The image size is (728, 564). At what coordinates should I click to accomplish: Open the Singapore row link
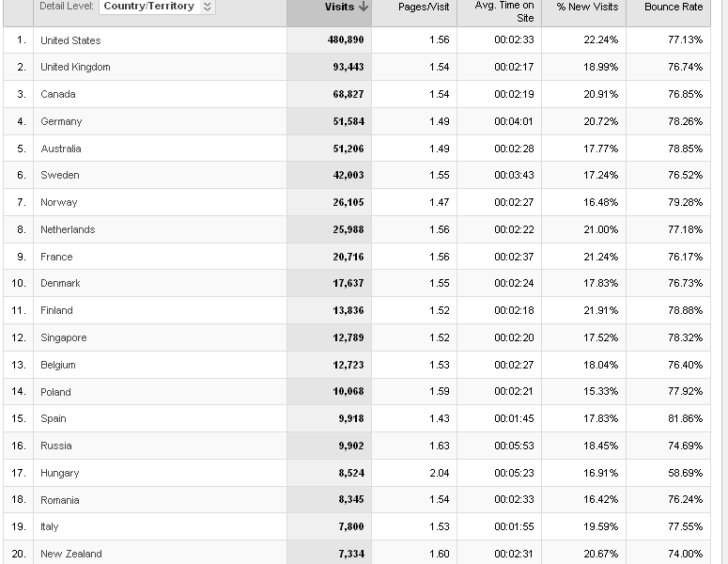click(x=64, y=337)
